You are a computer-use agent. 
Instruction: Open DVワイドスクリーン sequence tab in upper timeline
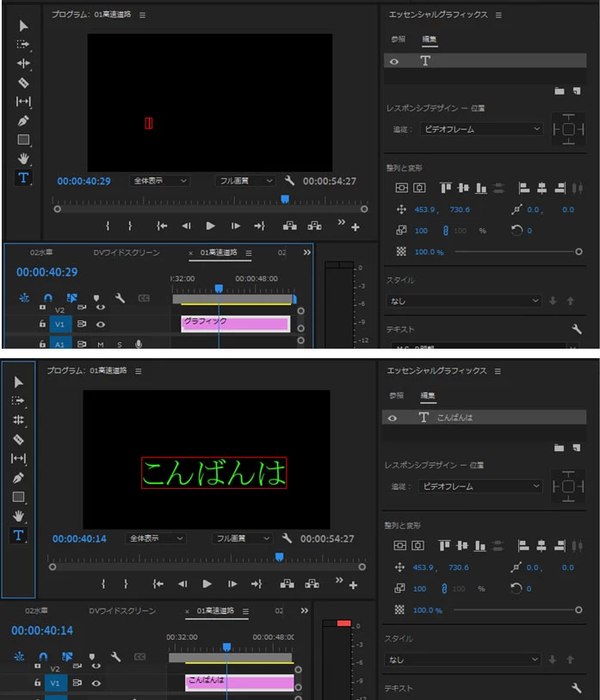pyautogui.click(x=127, y=252)
